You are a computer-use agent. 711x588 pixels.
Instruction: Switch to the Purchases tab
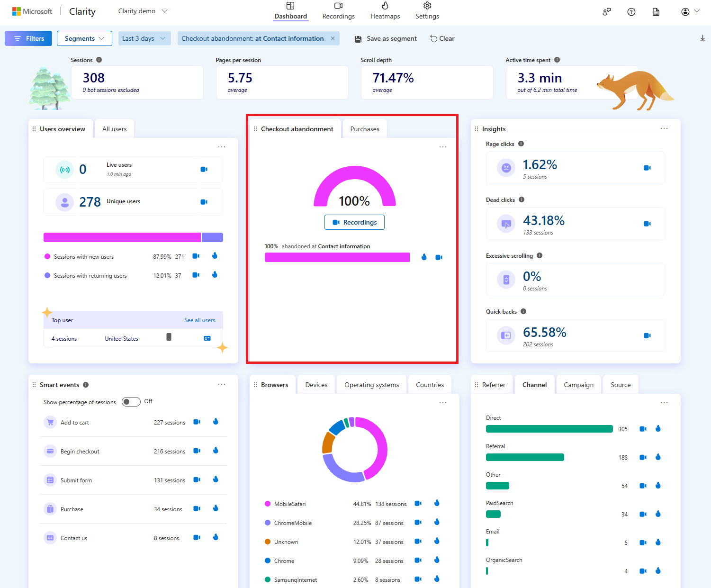pyautogui.click(x=365, y=129)
